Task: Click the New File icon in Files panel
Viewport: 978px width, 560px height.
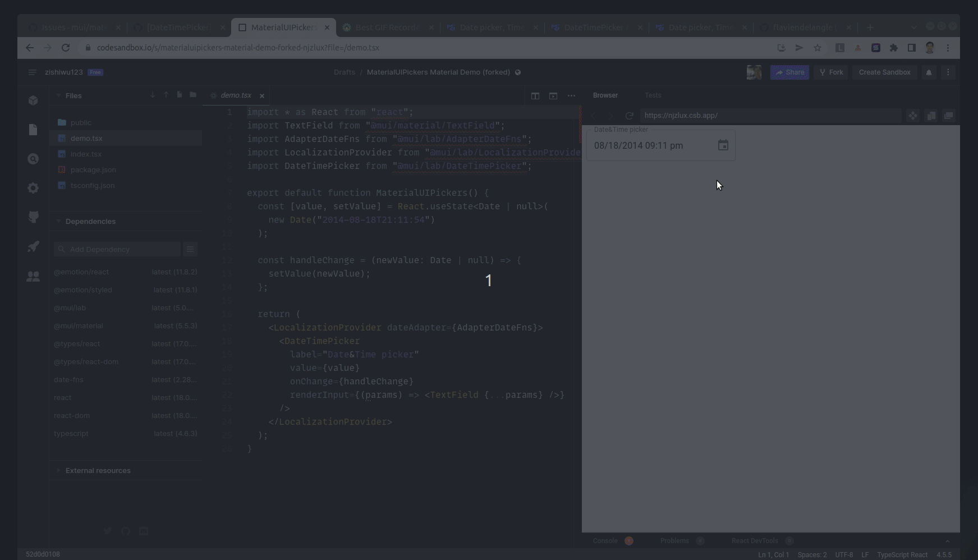Action: 179,95
